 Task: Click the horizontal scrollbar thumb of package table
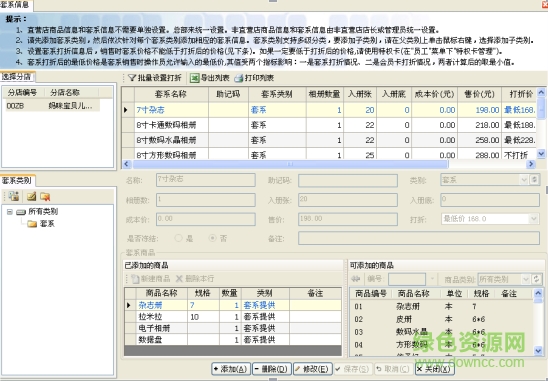click(x=290, y=164)
